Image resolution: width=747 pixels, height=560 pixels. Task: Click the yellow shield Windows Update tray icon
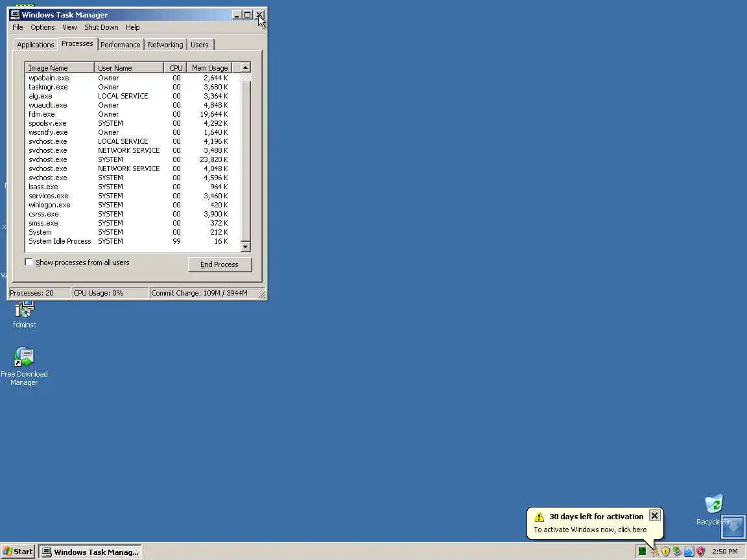point(666,552)
